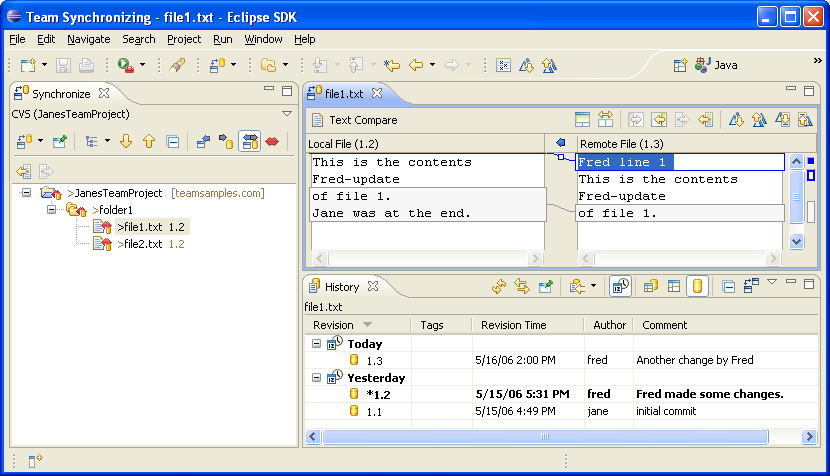The image size is (830, 476).
Task: Select Next Change in Text Compare toolbar
Action: 782,120
